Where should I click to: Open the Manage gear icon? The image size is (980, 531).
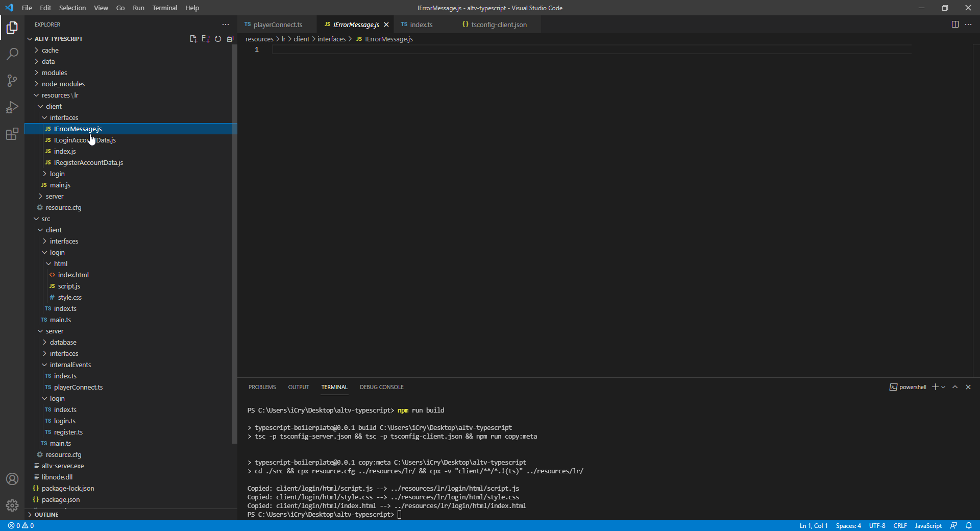pyautogui.click(x=12, y=505)
